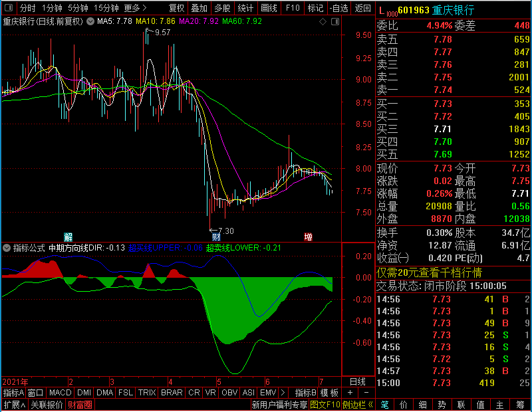
Task: Zoom in chart with plus button
Action: pos(350,392)
